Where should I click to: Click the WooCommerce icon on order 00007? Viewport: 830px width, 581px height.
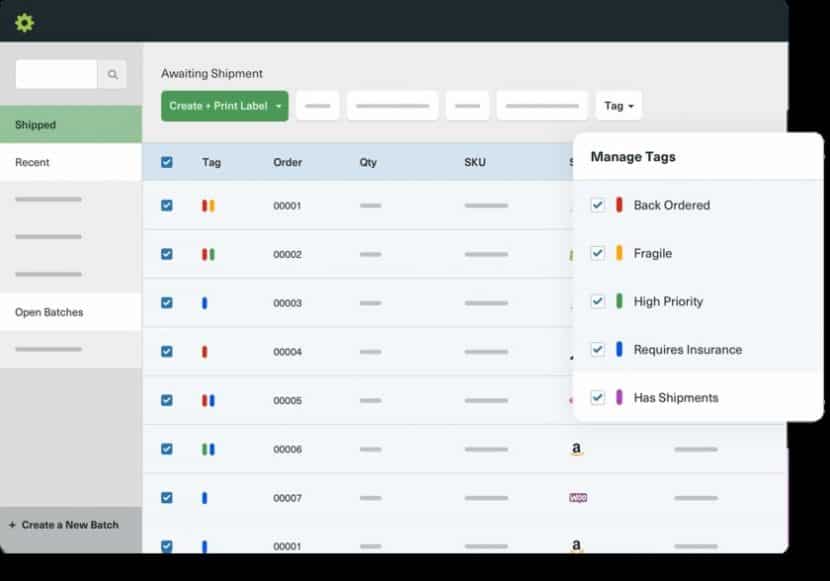[x=576, y=497]
